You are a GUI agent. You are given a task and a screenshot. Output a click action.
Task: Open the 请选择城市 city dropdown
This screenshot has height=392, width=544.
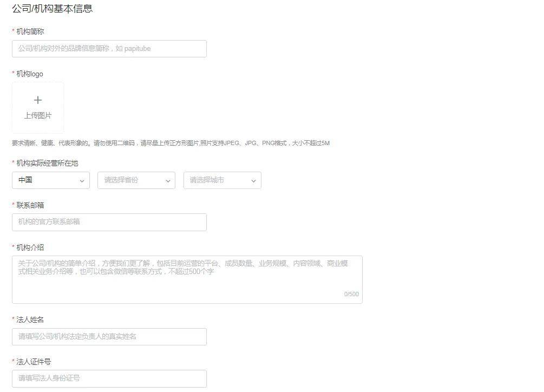pos(222,180)
